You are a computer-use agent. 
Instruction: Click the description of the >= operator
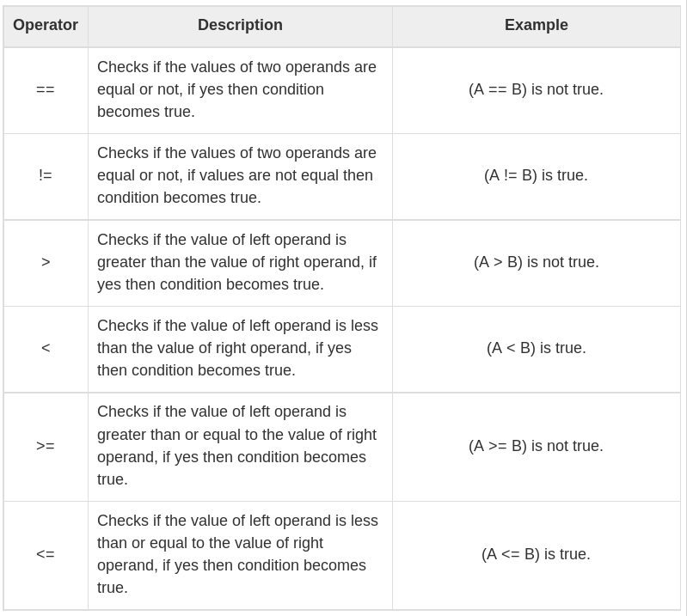(x=236, y=446)
